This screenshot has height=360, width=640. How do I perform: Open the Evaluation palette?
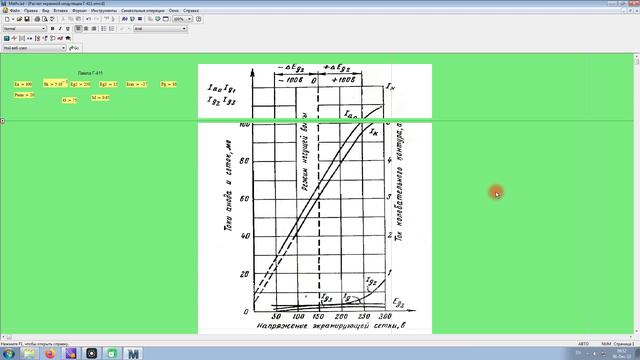[x=29, y=38]
